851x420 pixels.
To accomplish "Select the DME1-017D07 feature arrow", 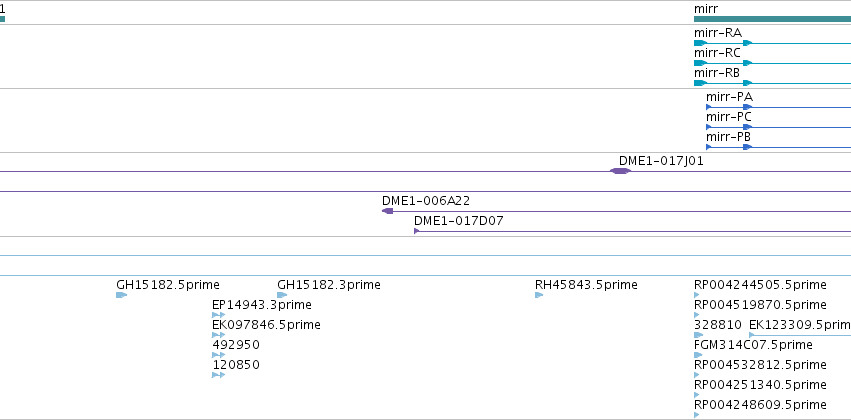I will pyautogui.click(x=416, y=231).
